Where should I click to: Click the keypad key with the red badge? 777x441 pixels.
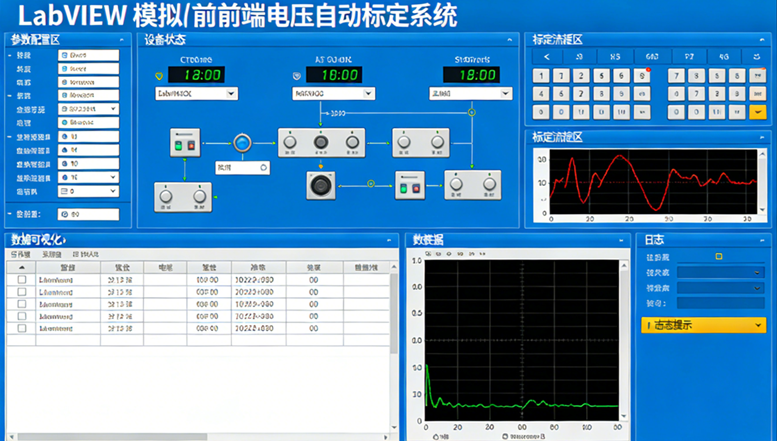(x=643, y=75)
